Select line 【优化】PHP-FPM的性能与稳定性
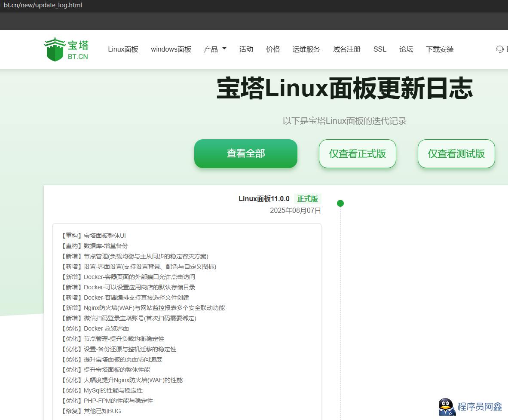508x420 pixels. point(107,401)
